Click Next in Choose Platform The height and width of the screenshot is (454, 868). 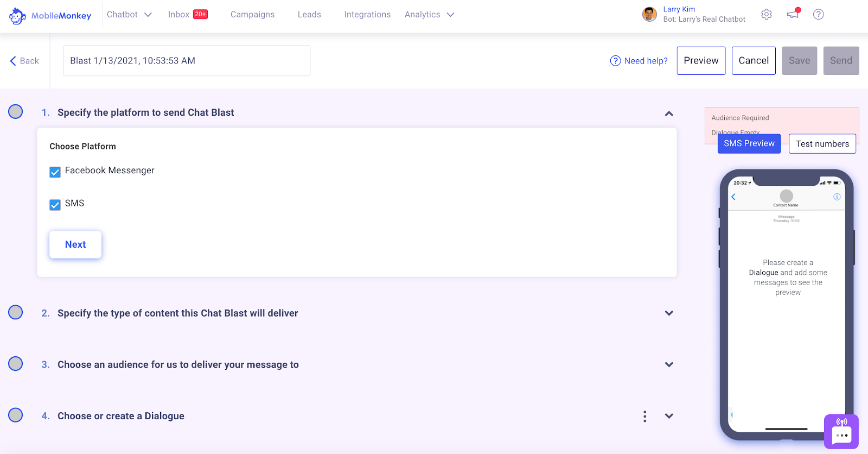pyautogui.click(x=75, y=244)
